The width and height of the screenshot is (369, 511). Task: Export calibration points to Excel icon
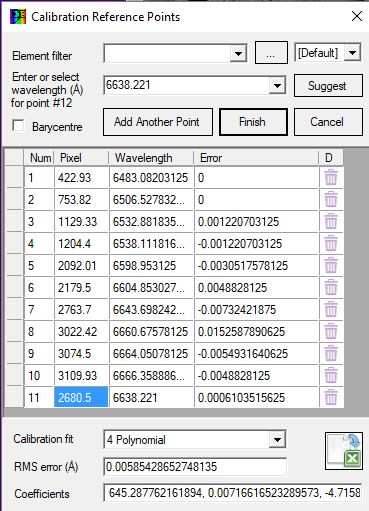[x=344, y=451]
